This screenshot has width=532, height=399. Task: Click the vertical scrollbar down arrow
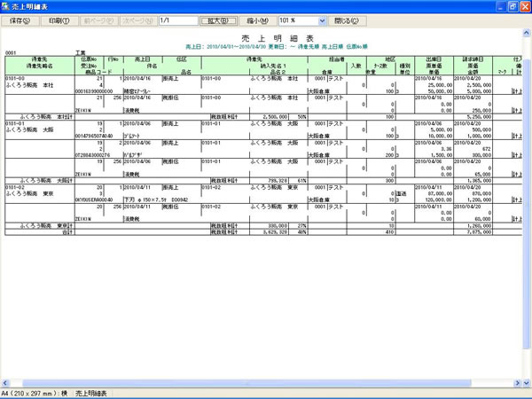526,383
